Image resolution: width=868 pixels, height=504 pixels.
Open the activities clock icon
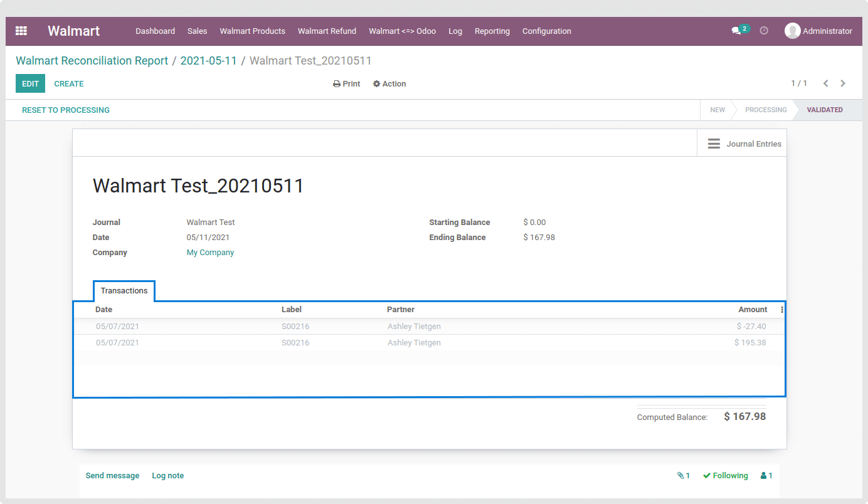point(764,31)
